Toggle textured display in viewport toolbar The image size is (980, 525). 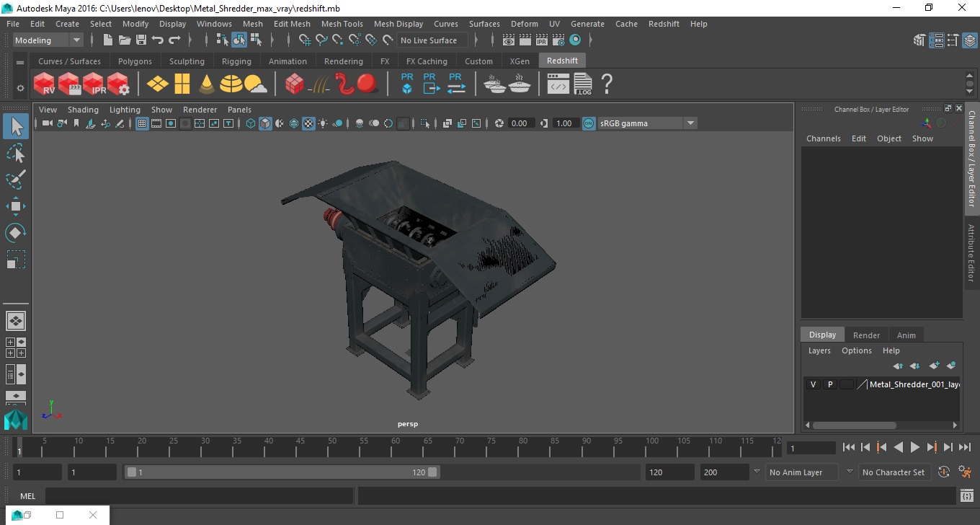[308, 123]
